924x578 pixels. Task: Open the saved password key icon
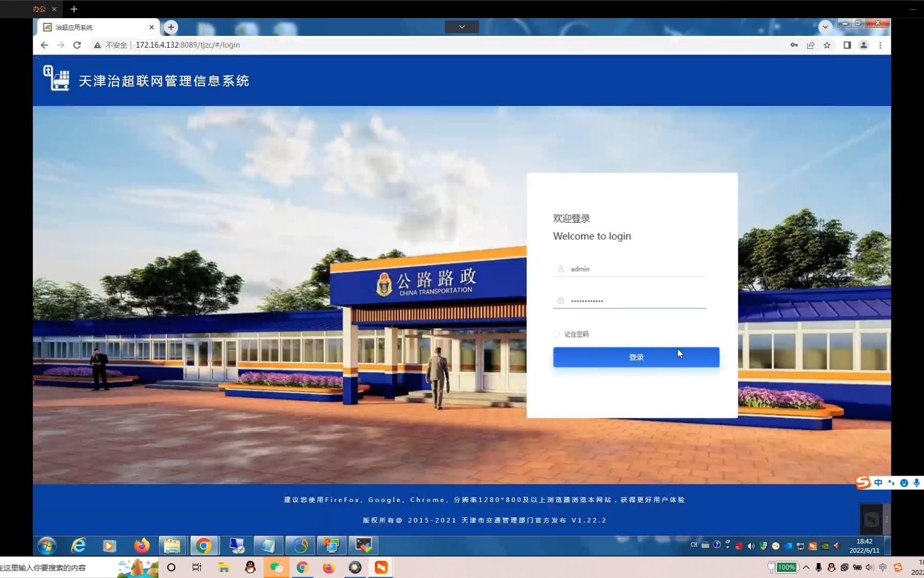[794, 45]
